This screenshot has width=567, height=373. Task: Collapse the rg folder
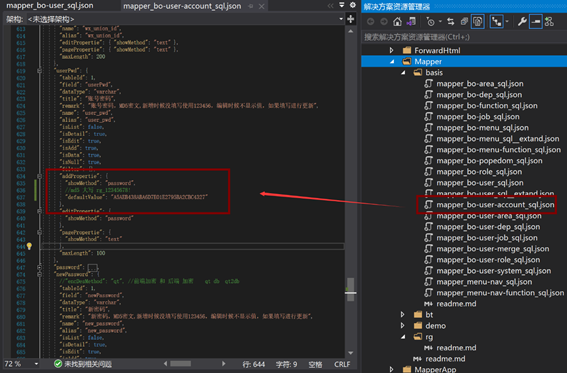click(x=403, y=337)
